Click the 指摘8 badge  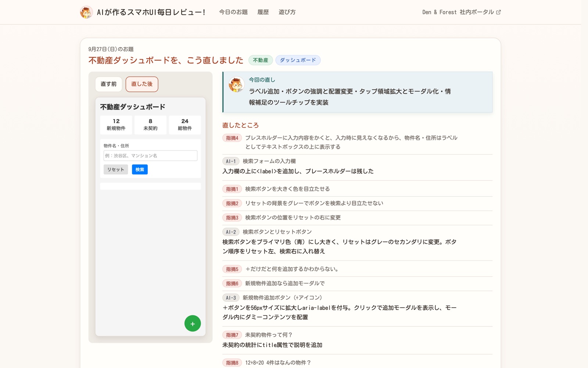[x=232, y=363]
